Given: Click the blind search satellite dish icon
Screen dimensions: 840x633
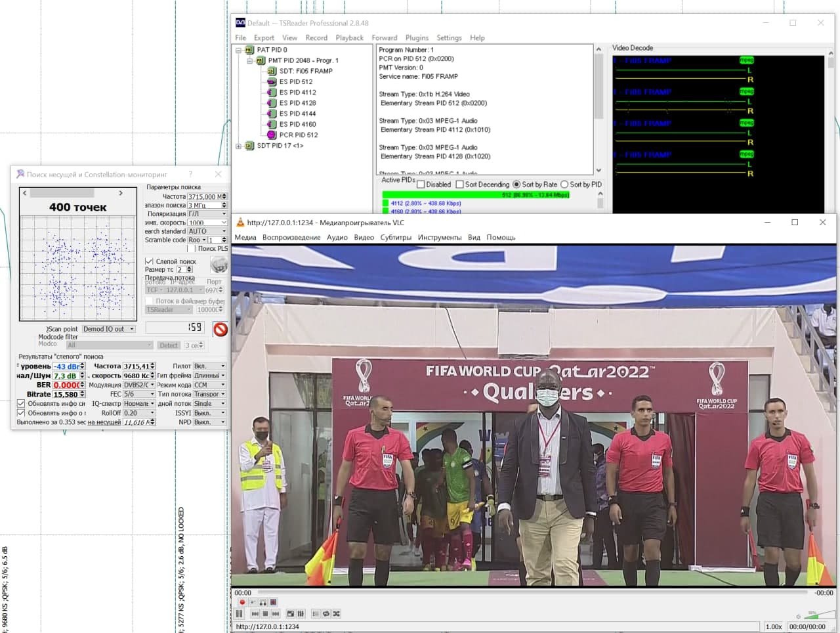Looking at the screenshot, I should 219,265.
